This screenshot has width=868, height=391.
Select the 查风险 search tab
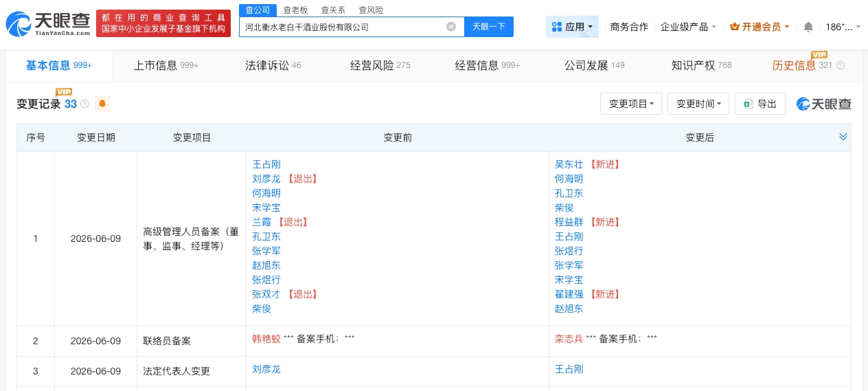pyautogui.click(x=371, y=10)
